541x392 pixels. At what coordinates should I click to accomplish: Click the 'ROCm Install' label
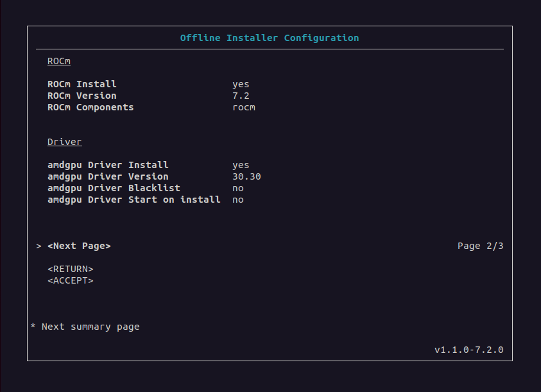coord(82,84)
